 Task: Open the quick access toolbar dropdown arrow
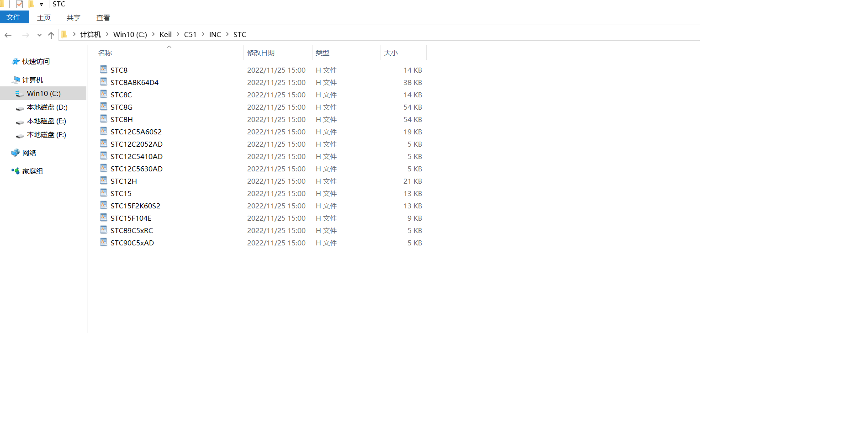[x=41, y=5]
